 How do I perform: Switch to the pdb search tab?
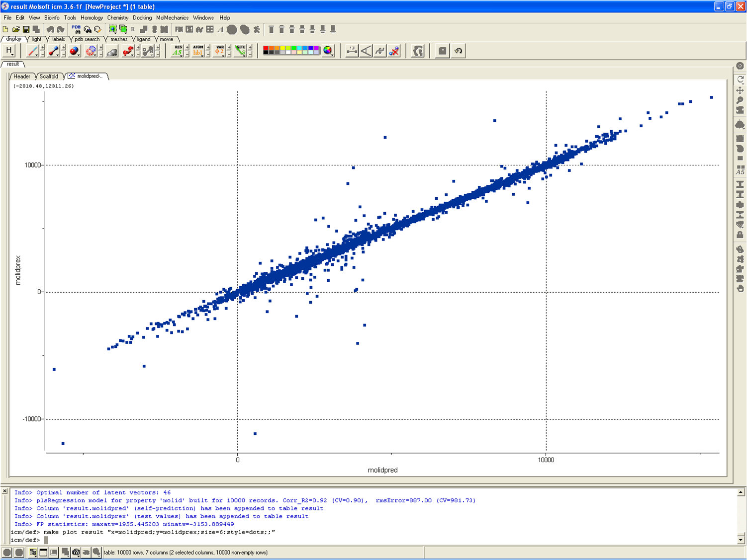point(87,39)
